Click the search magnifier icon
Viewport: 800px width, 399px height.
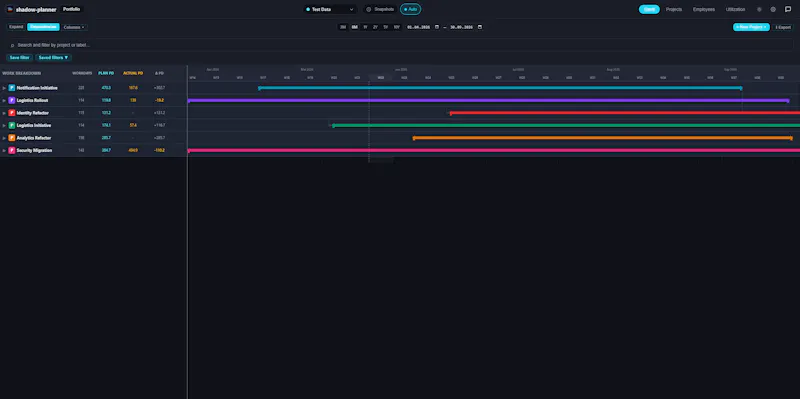(x=12, y=45)
